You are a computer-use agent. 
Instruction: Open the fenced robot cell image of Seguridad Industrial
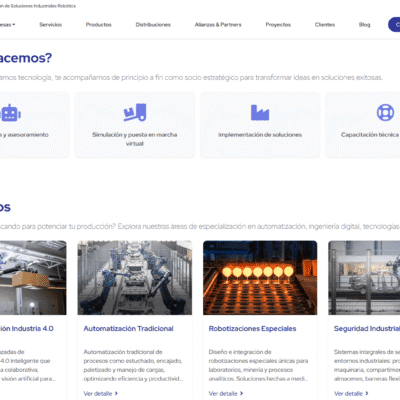(364, 278)
